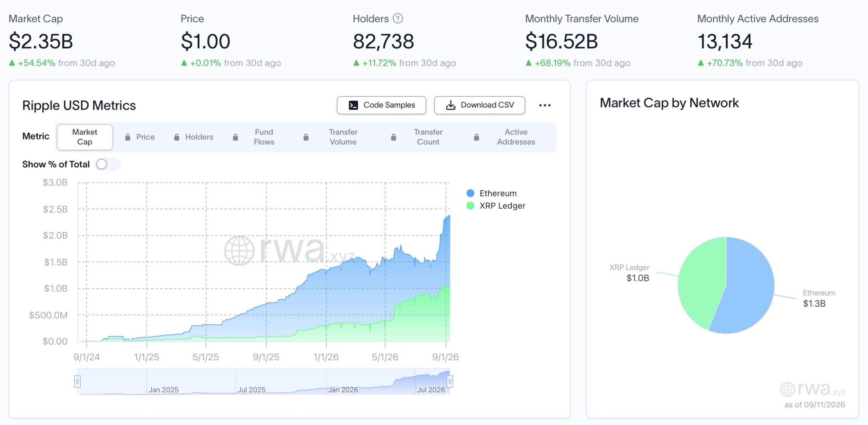This screenshot has width=868, height=425.
Task: Click the left handle of the date range slider
Action: tap(77, 382)
